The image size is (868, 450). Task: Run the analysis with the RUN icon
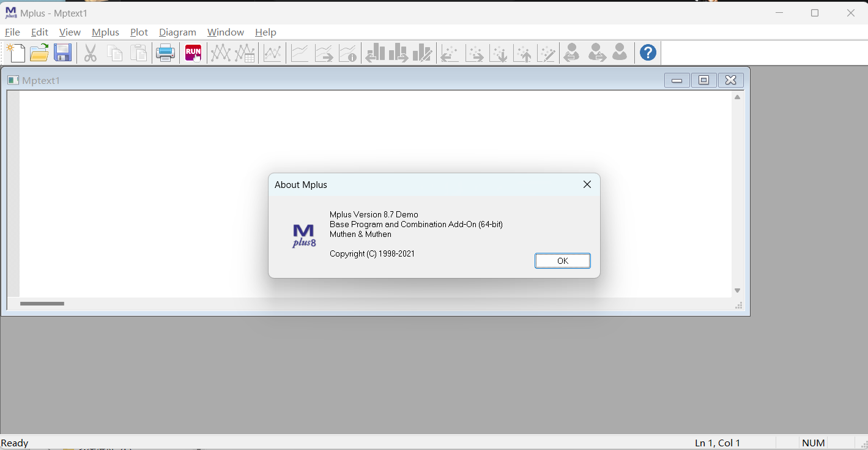[193, 53]
